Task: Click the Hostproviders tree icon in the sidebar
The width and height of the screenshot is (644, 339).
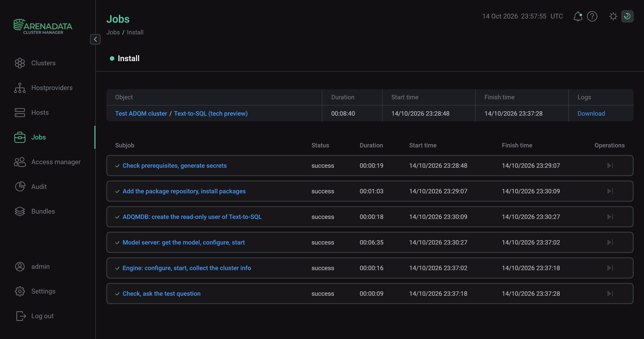Action: coord(20,88)
